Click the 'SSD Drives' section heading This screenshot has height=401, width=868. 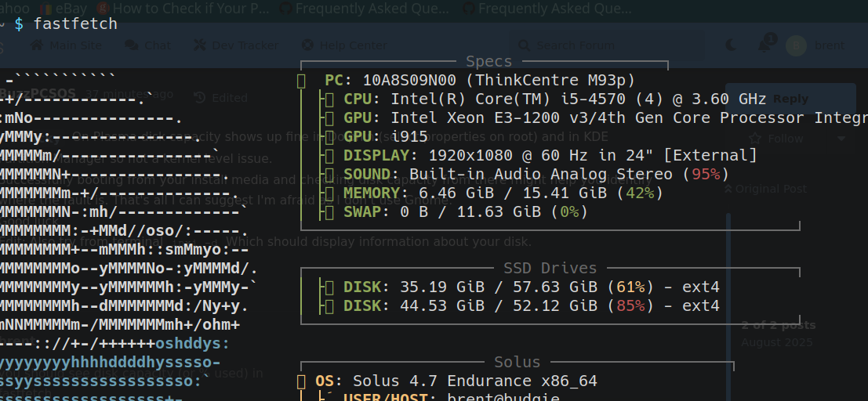(550, 268)
